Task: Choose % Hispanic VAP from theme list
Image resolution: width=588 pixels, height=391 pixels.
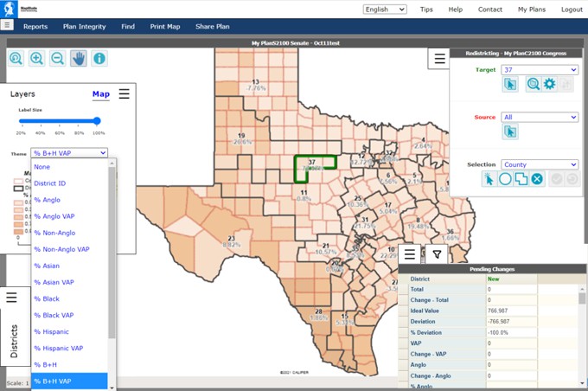Action: point(61,348)
